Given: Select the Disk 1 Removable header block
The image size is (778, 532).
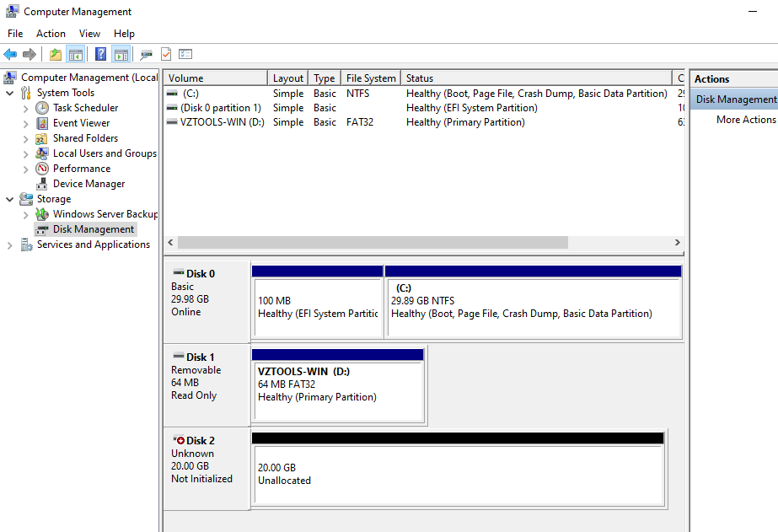Looking at the screenshot, I should (x=207, y=384).
